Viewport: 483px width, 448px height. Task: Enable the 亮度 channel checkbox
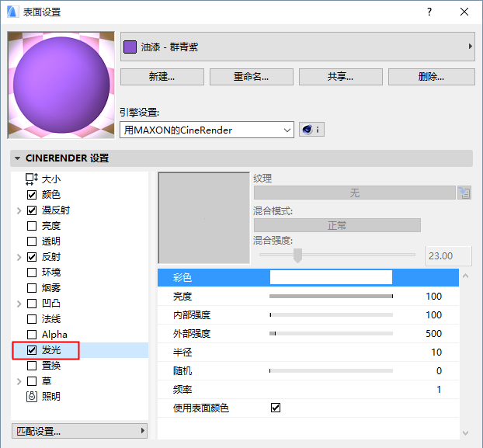(x=32, y=226)
